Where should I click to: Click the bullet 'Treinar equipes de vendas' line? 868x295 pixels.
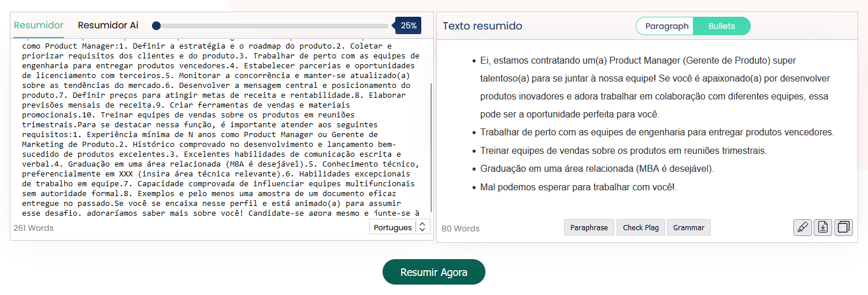(624, 151)
